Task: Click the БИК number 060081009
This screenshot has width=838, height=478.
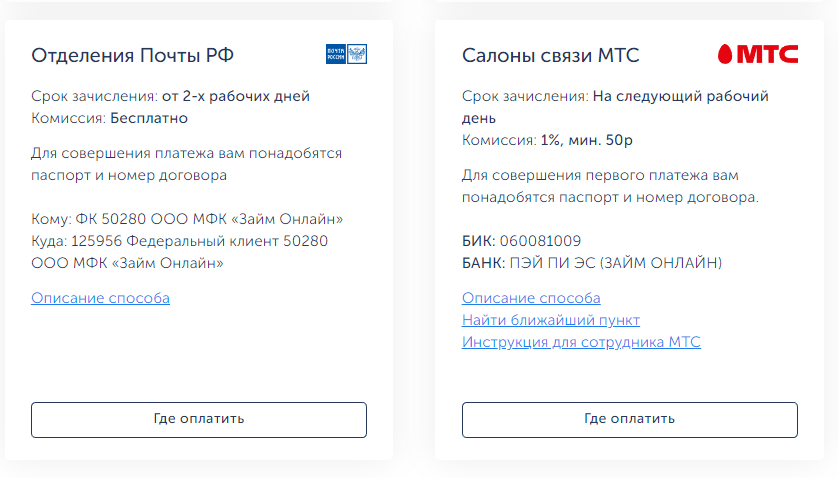Action: click(540, 241)
